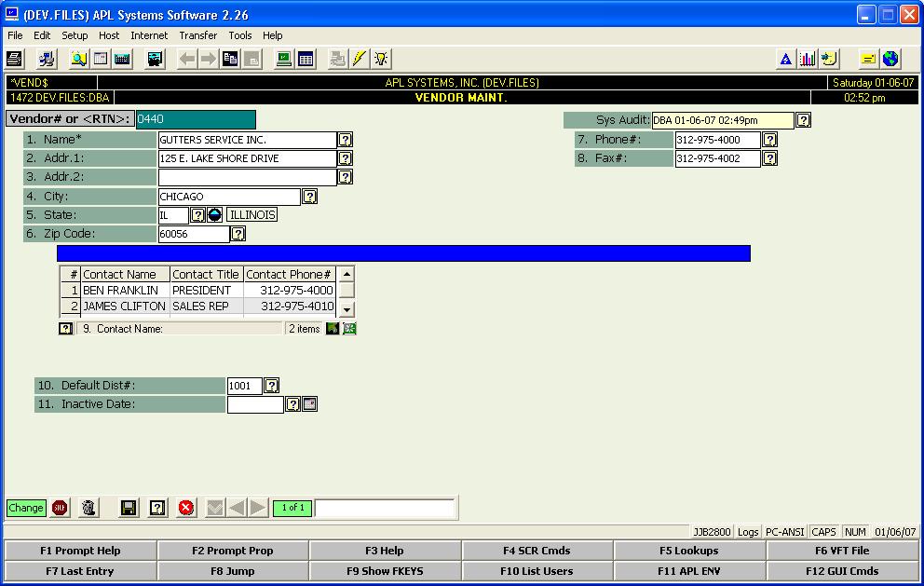
Task: Click the monitor with figure toolbar icon
Action: 155,59
